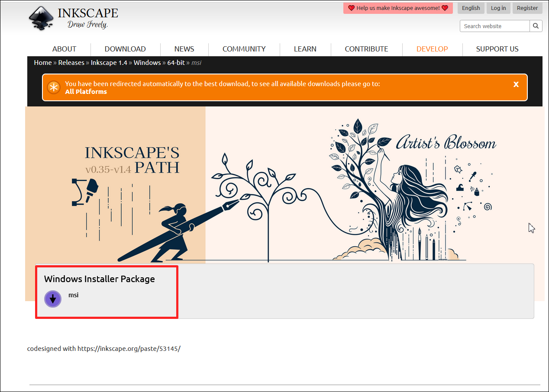Viewport: 549px width, 392px height.
Task: Go to the Inkscape 1.4 breadcrumb
Action: pos(109,63)
